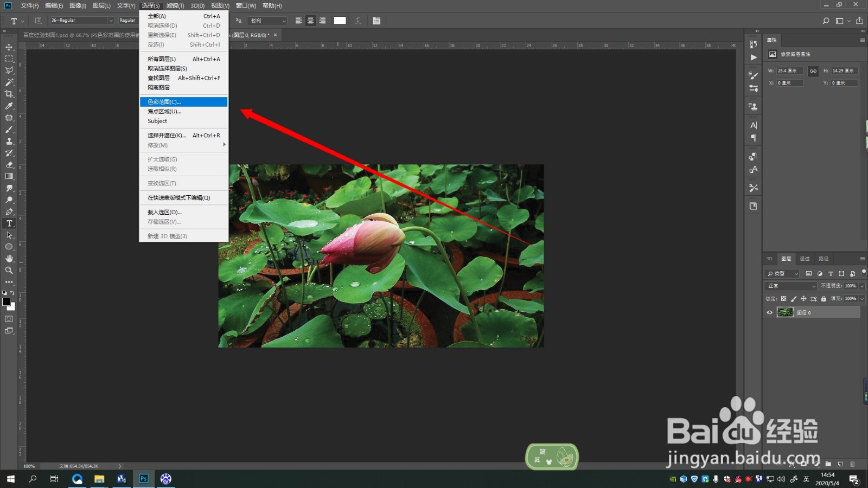The width and height of the screenshot is (868, 488).
Task: Open the Character panel icon
Action: 753,125
